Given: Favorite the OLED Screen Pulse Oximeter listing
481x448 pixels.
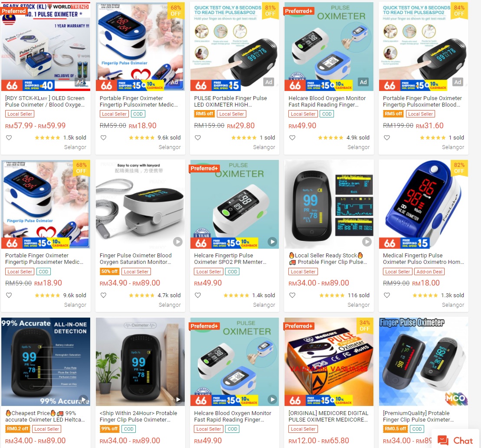Looking at the screenshot, I should click(9, 138).
